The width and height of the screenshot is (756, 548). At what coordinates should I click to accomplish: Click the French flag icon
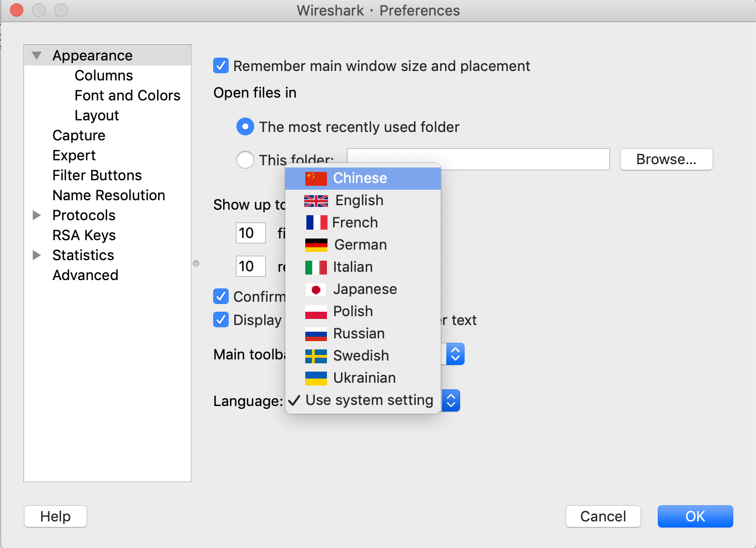coord(316,223)
